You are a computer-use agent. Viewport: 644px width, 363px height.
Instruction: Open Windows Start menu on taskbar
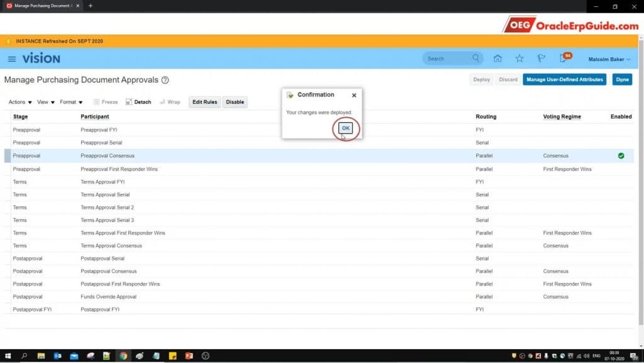tap(8, 355)
